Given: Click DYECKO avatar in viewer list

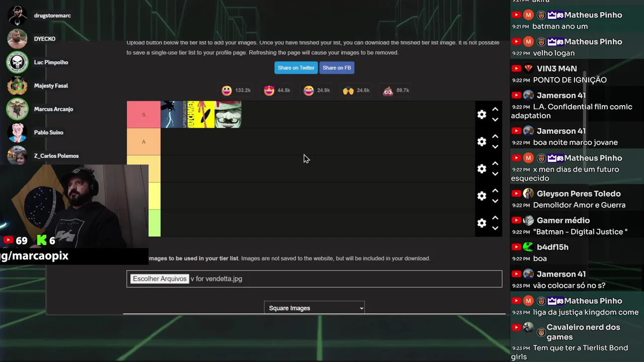Looking at the screenshot, I should tap(17, 39).
